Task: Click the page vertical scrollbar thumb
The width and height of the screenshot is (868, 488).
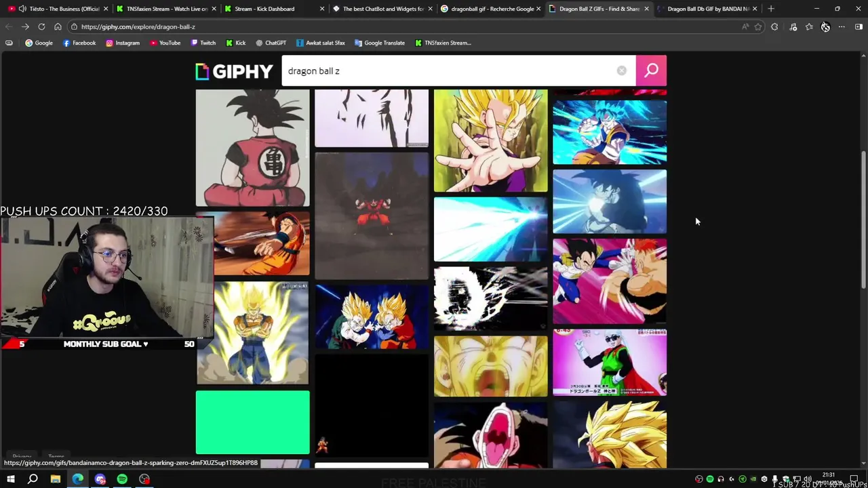Action: (x=863, y=219)
